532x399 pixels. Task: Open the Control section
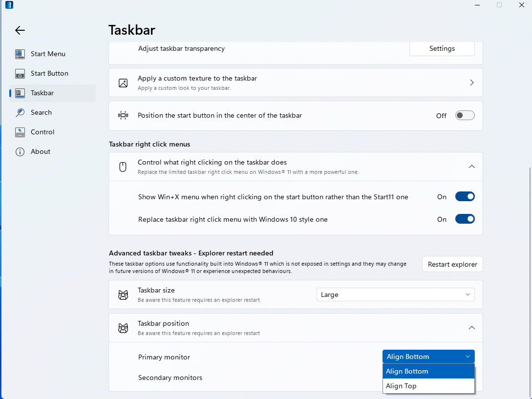[53, 132]
